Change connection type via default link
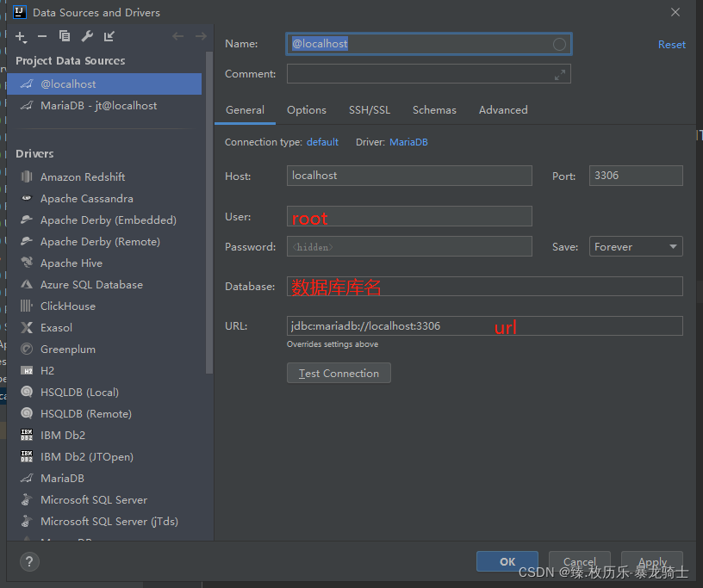Screen dimensions: 703x588 pyautogui.click(x=322, y=142)
